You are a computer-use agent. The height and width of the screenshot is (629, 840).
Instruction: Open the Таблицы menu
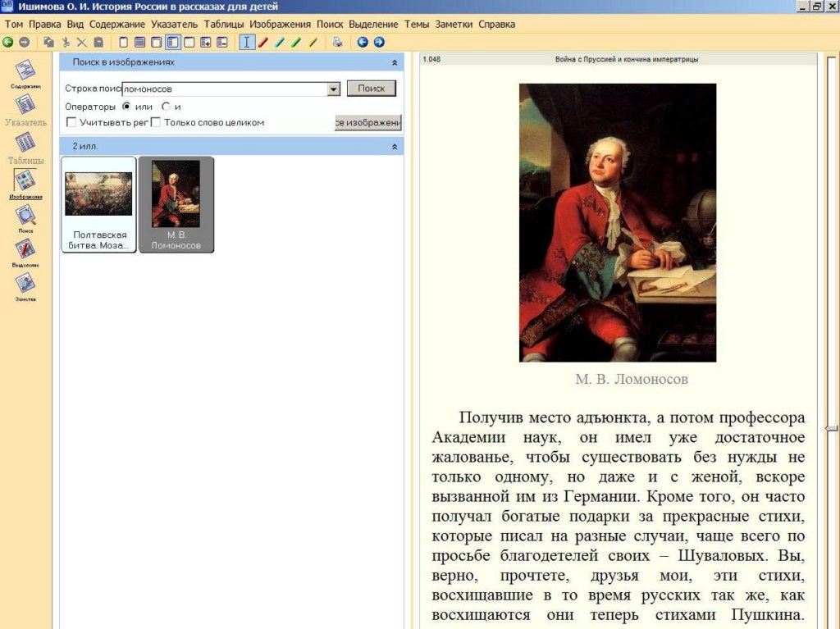tap(223, 24)
